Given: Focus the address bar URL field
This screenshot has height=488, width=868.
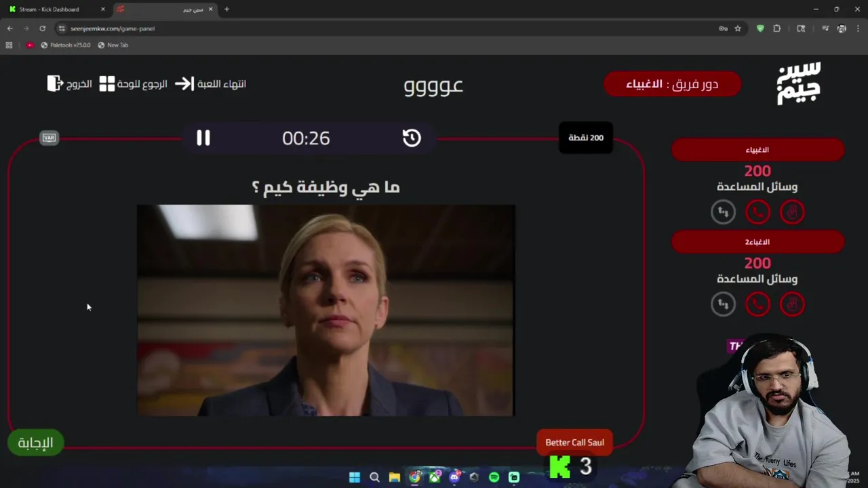Looking at the screenshot, I should [387, 28].
